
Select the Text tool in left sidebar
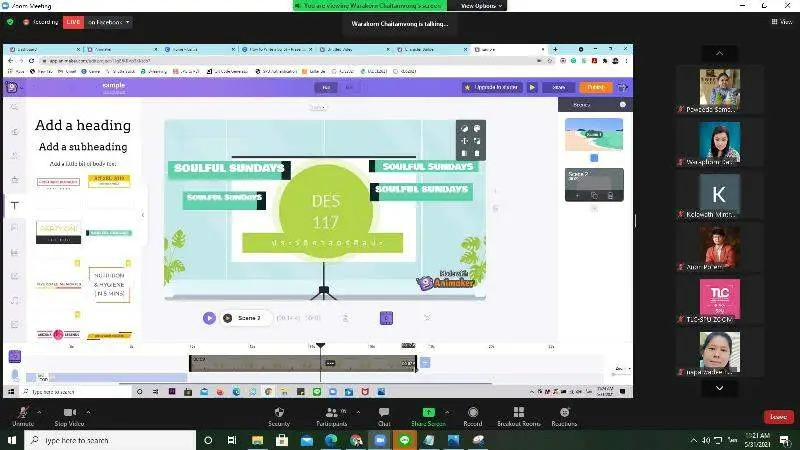[x=14, y=205]
